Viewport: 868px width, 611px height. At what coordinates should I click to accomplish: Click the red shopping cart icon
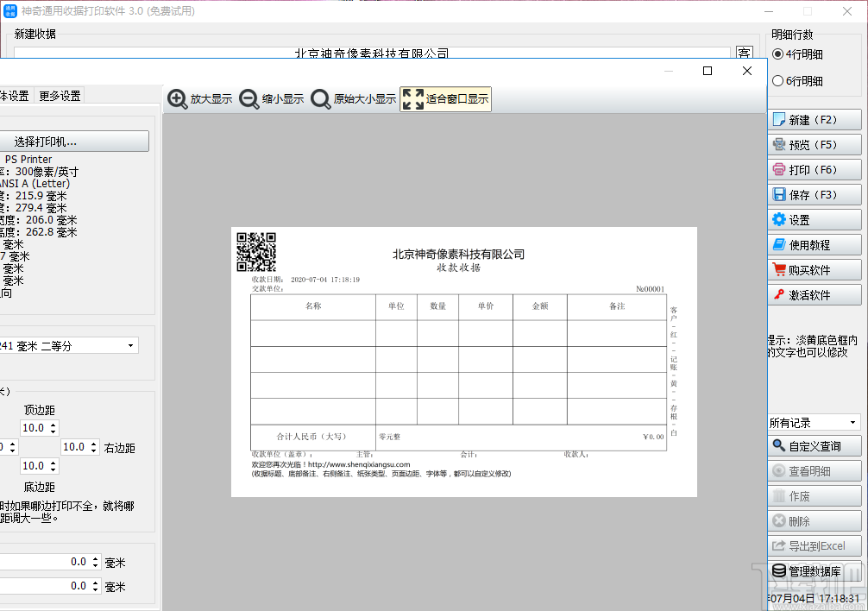point(779,269)
